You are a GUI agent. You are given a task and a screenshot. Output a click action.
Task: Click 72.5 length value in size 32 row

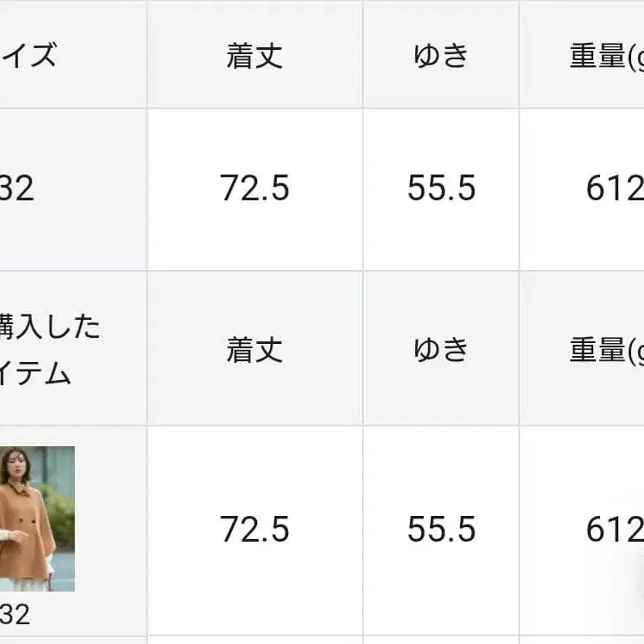coord(255,188)
